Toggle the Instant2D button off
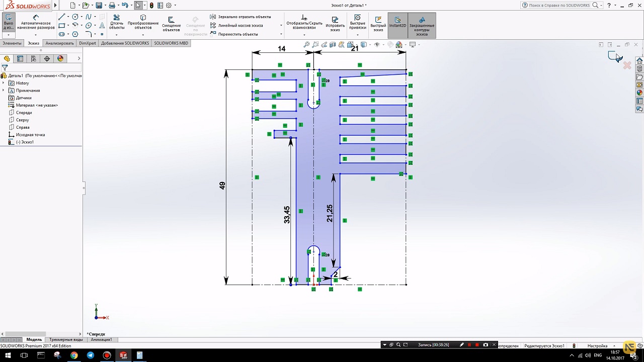644x362 pixels. tap(397, 23)
